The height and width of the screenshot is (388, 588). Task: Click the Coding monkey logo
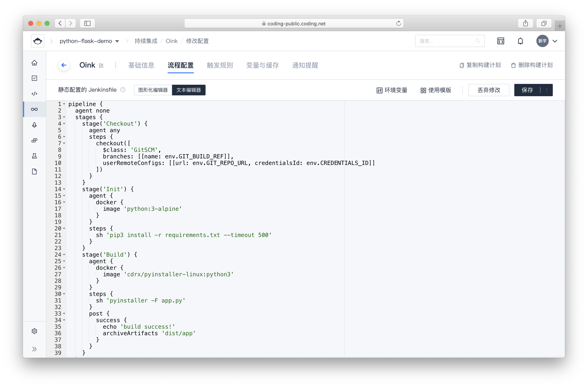click(x=38, y=41)
